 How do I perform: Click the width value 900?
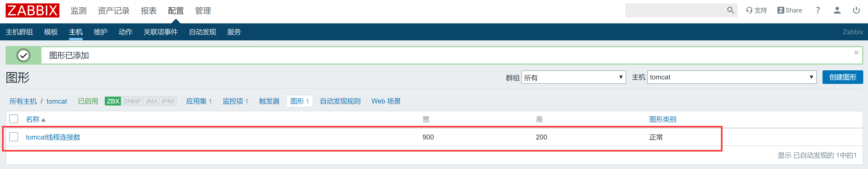[428, 137]
